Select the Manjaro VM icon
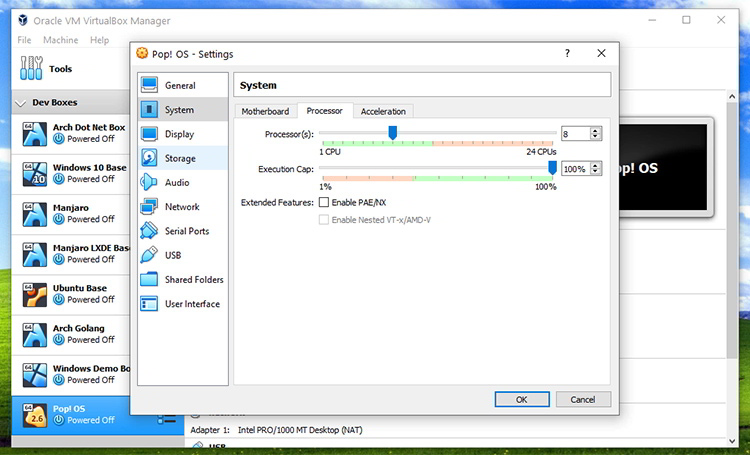The image size is (750, 455). [35, 214]
